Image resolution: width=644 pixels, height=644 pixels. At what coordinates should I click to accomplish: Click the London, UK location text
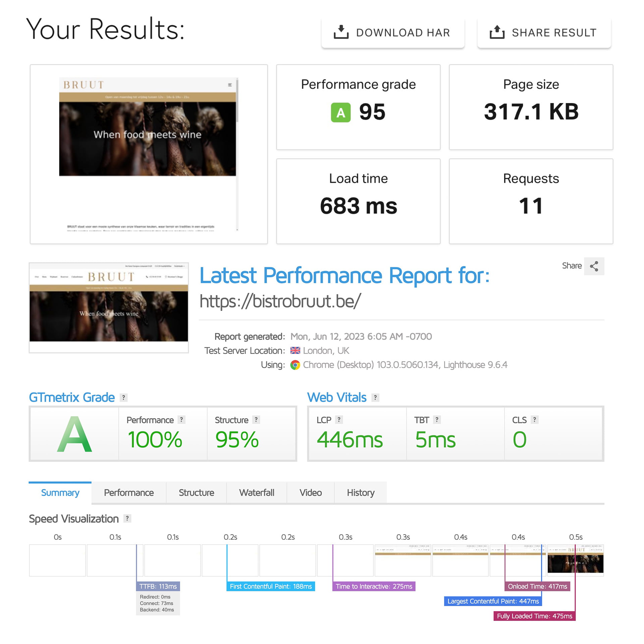coord(326,351)
